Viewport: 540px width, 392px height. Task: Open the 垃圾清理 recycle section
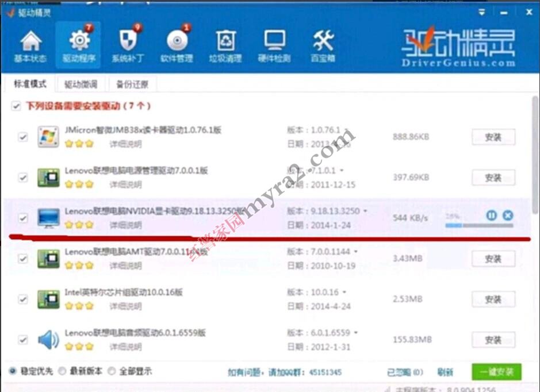pyautogui.click(x=225, y=47)
